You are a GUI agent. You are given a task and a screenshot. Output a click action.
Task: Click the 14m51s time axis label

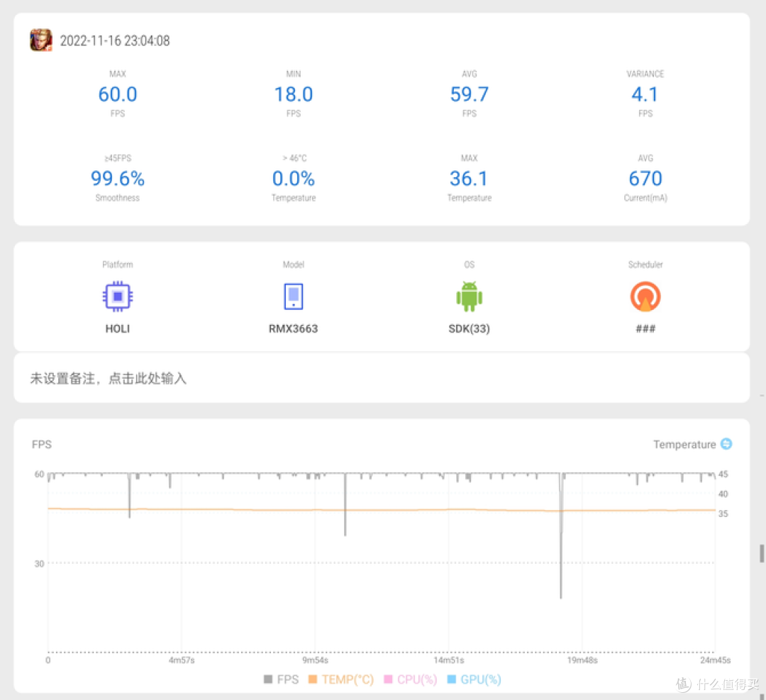(x=449, y=660)
